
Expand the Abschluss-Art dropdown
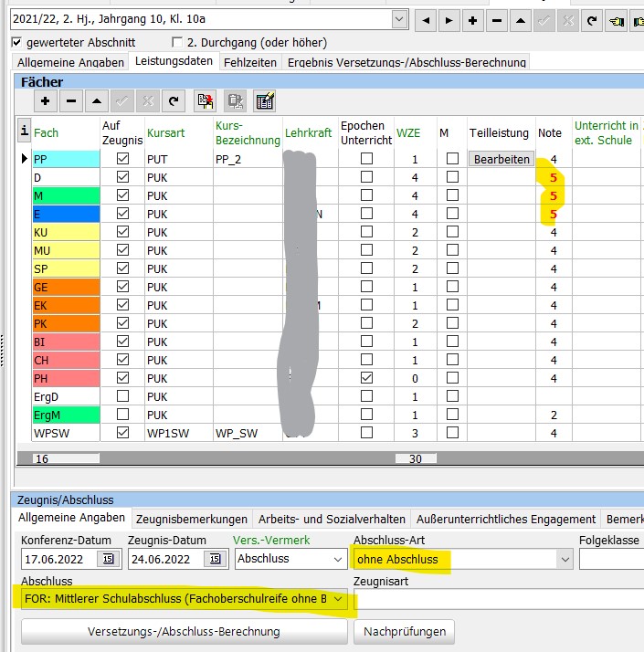tap(565, 559)
